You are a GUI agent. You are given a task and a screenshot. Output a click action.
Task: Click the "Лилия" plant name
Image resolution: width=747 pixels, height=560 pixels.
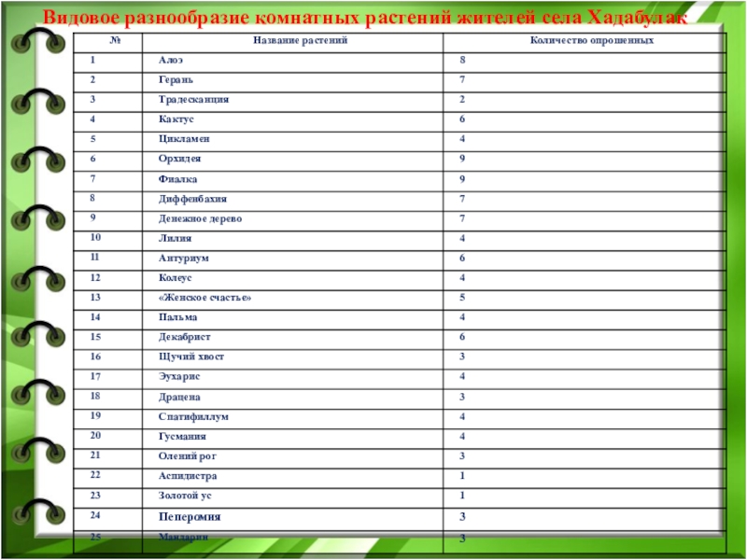point(175,239)
